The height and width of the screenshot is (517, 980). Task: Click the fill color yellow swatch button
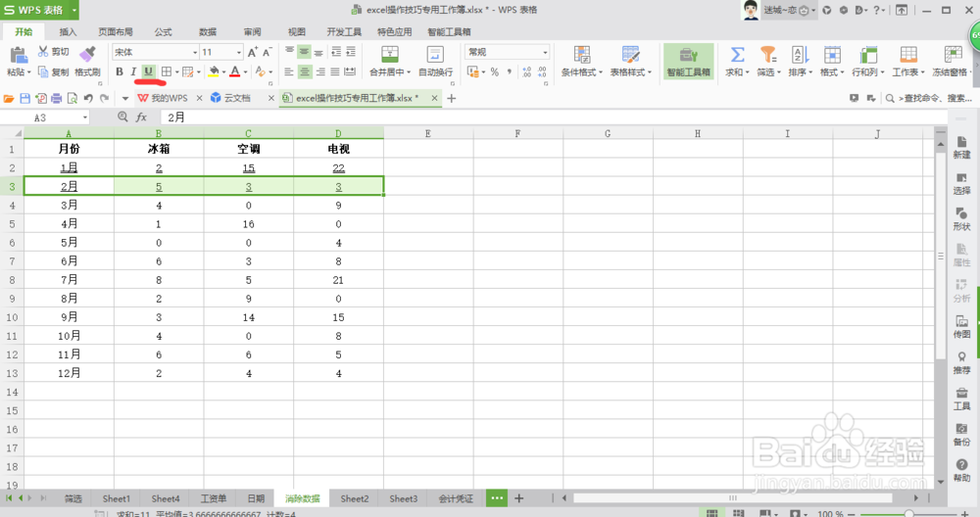pos(214,71)
